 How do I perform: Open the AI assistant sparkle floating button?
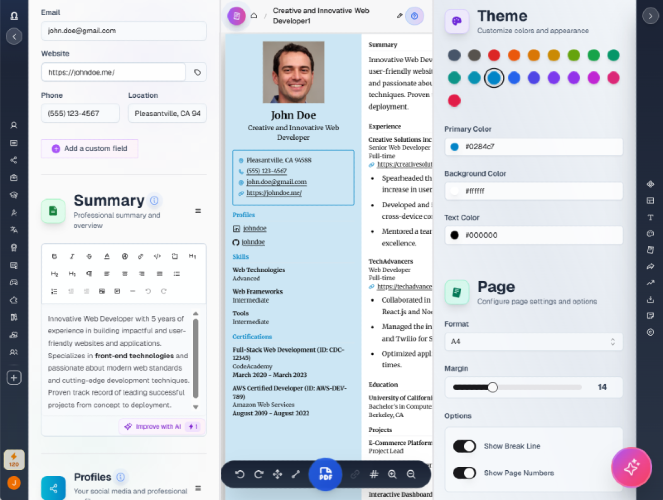click(631, 467)
